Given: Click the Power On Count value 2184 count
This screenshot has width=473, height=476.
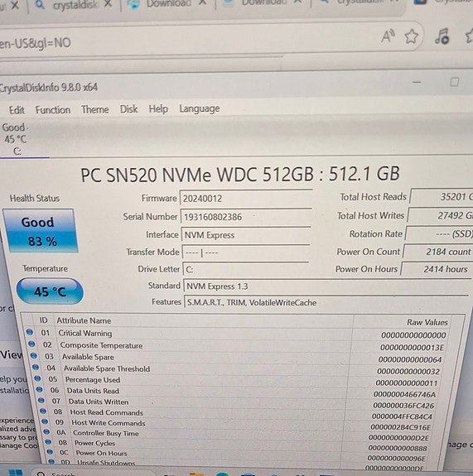Looking at the screenshot, I should tap(438, 252).
